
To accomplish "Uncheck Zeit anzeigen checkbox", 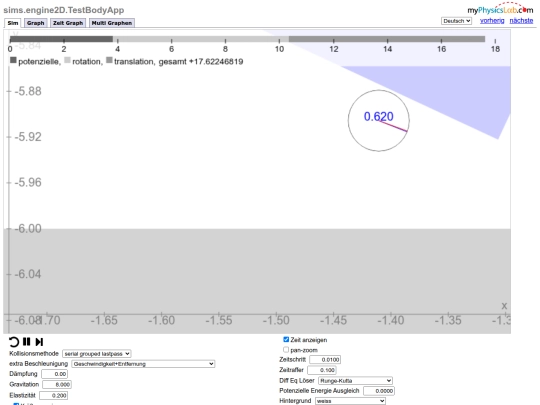I will (286, 340).
